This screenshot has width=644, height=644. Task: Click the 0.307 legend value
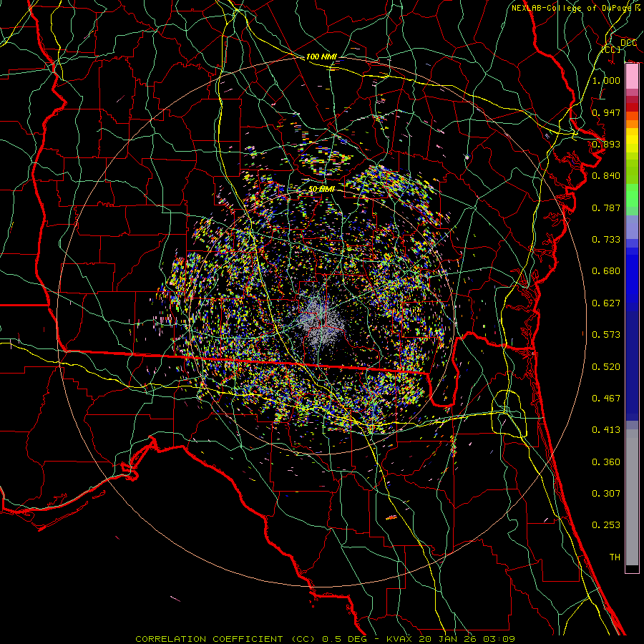pyautogui.click(x=606, y=494)
